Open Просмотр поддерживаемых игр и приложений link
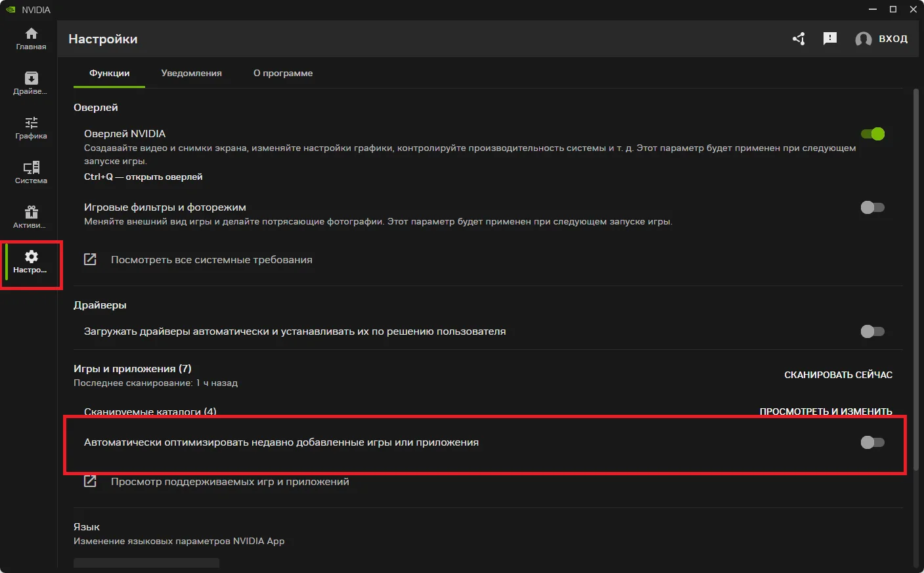The width and height of the screenshot is (924, 573). 229,482
